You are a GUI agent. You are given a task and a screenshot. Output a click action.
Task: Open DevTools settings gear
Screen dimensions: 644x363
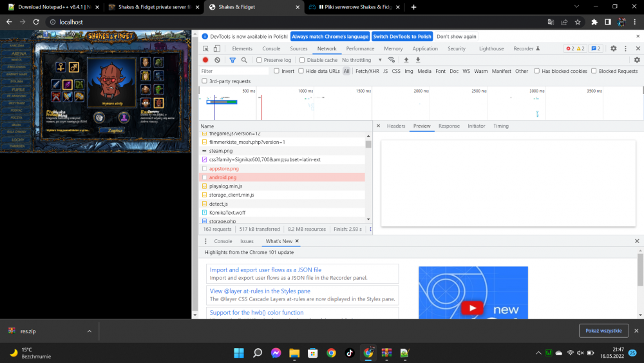613,48
